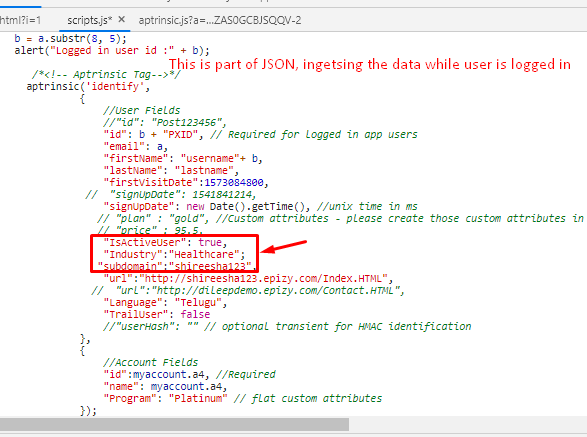
Task: Click the commented dileepdemo.epizy.com url line
Action: [x=248, y=290]
